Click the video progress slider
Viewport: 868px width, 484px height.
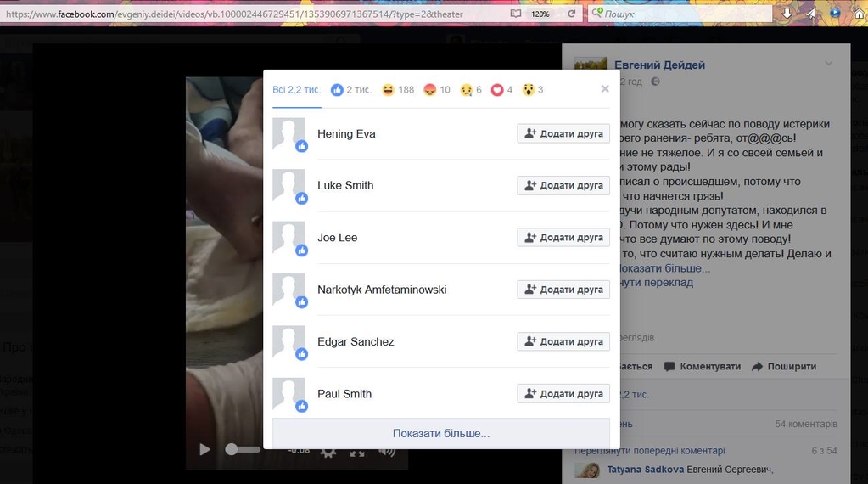pos(244,449)
